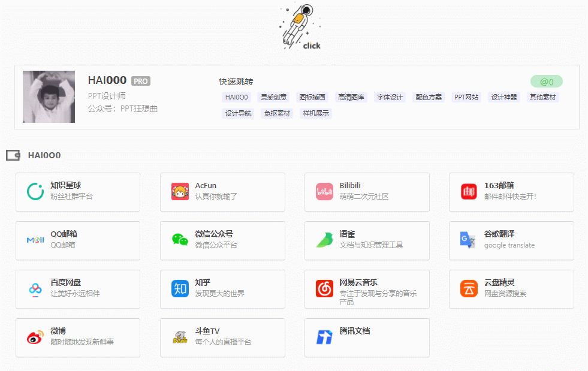Click the PRO badge next to HAI000
This screenshot has height=371, width=588.
point(141,81)
